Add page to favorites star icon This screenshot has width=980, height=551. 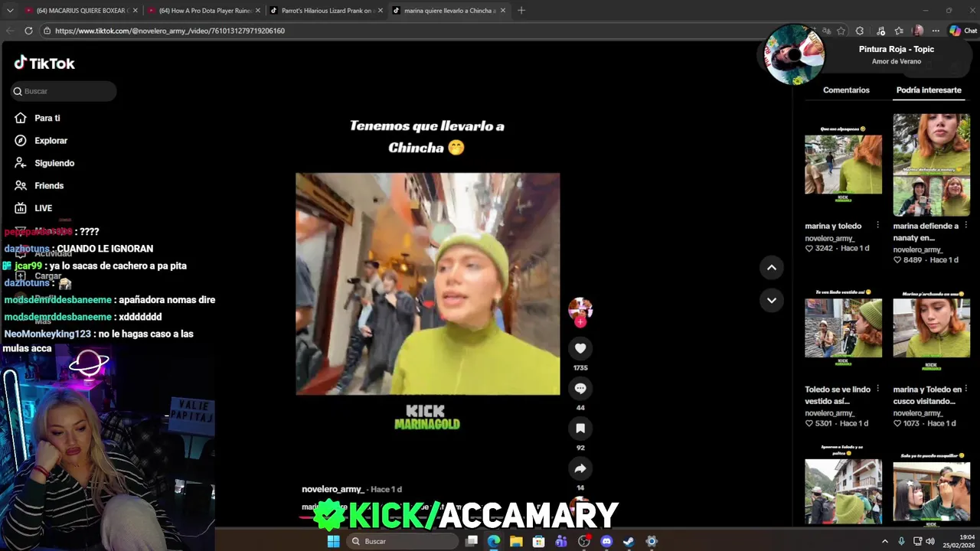841,31
